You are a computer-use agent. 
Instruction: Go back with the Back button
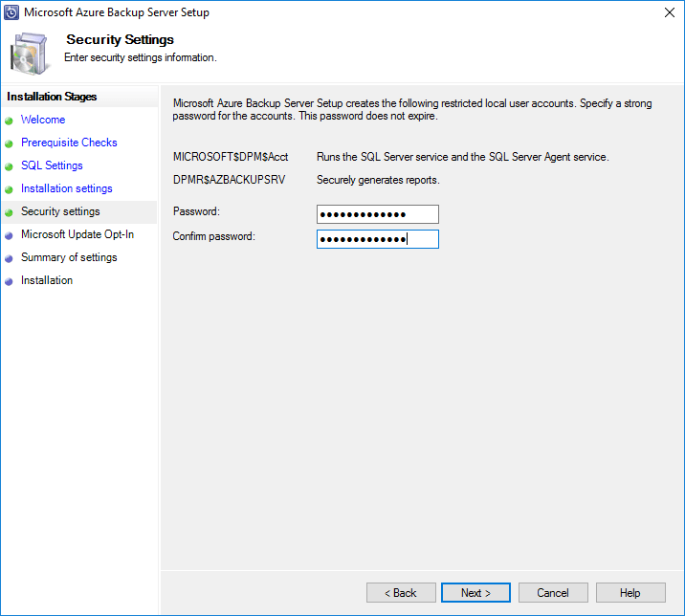(x=401, y=593)
